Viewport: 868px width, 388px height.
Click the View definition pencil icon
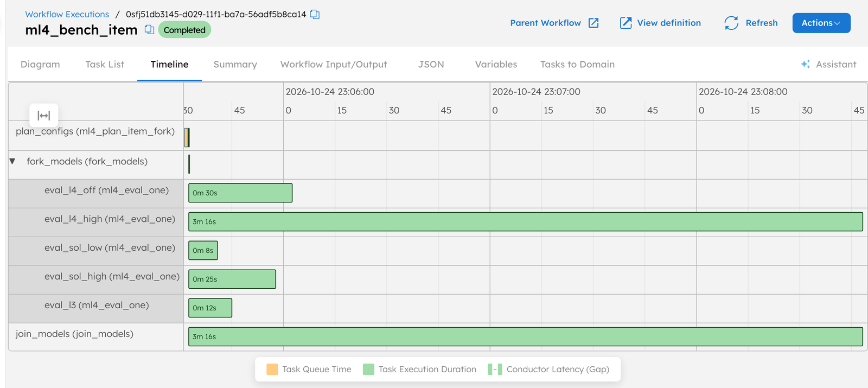point(626,23)
